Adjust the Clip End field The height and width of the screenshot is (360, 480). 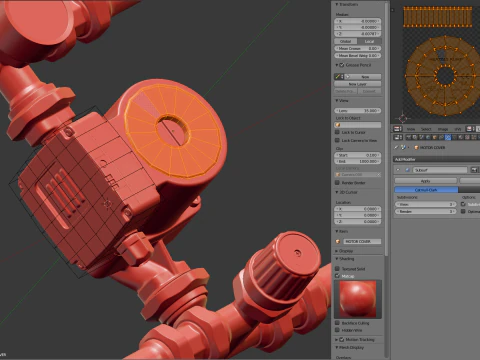click(358, 161)
